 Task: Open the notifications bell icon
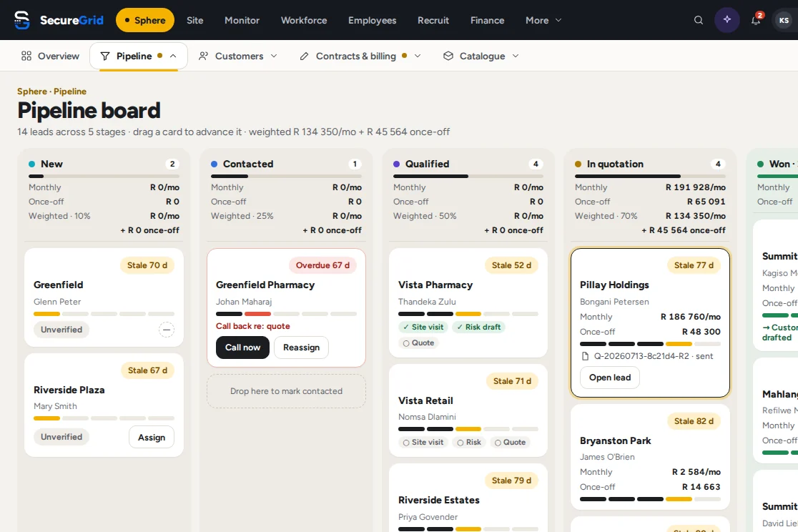(756, 20)
